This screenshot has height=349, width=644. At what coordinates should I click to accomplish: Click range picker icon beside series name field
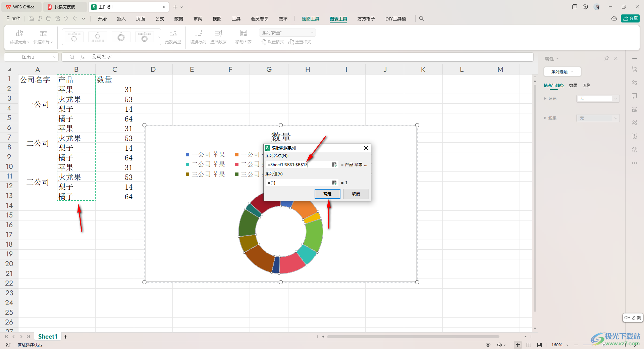point(334,165)
